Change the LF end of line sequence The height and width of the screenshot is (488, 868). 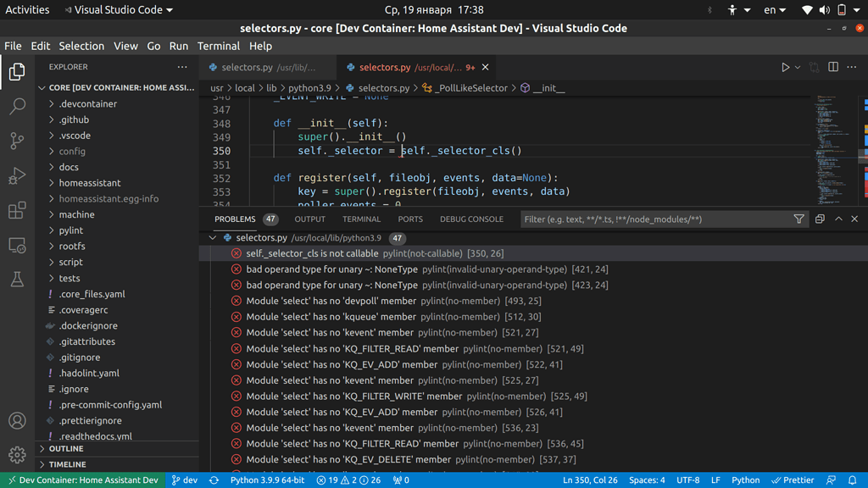(715, 480)
